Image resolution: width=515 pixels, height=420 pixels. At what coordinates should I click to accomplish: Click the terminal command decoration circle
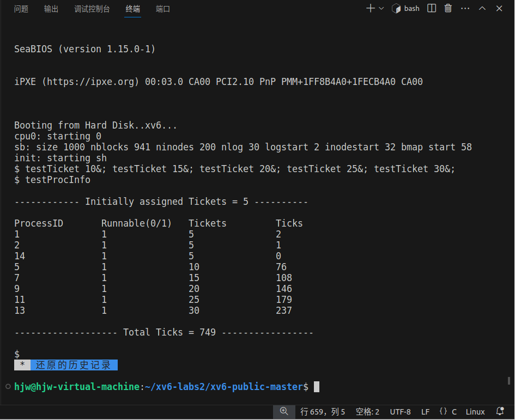point(8,387)
